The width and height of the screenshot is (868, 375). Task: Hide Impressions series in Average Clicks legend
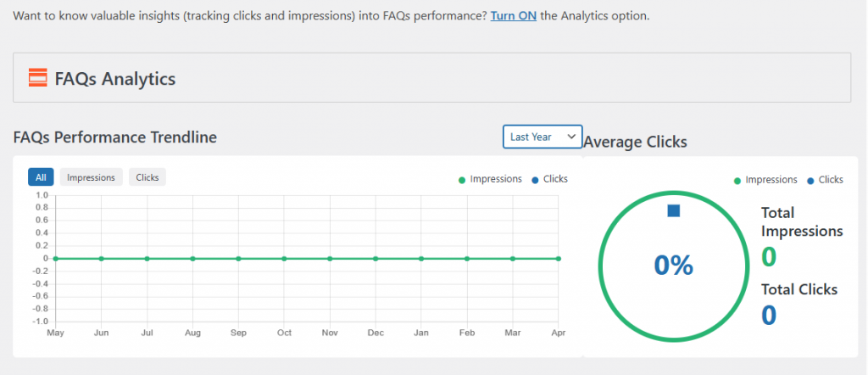coord(765,180)
